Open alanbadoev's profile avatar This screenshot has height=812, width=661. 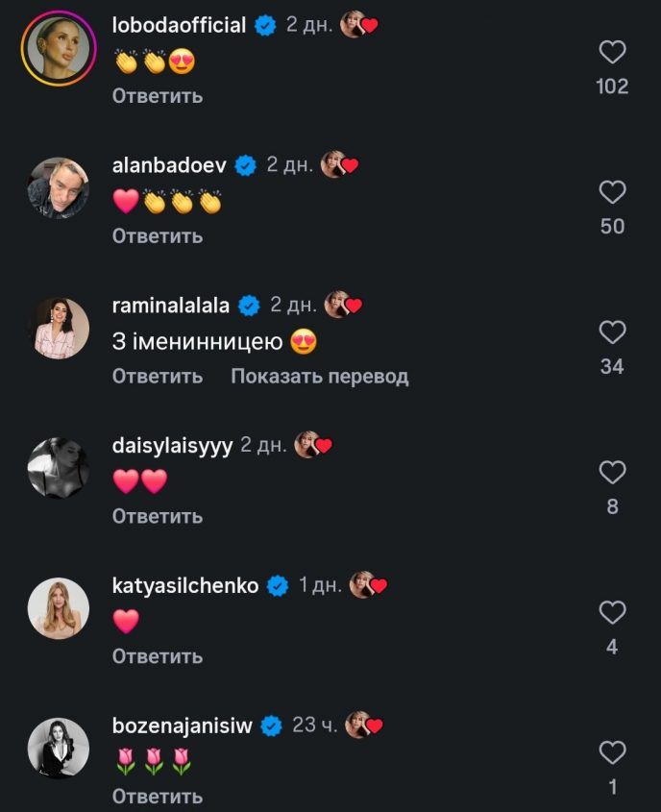coord(59,188)
